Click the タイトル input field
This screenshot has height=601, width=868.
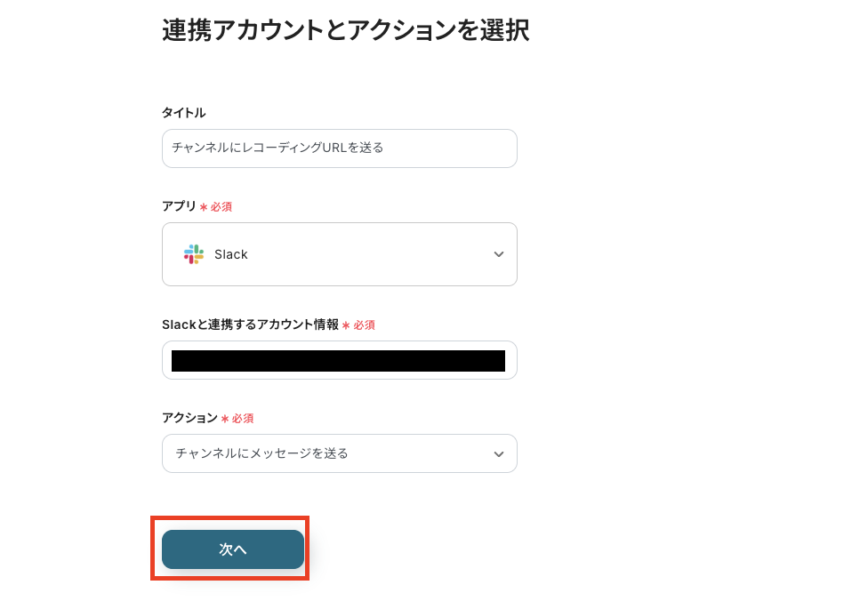click(x=339, y=148)
